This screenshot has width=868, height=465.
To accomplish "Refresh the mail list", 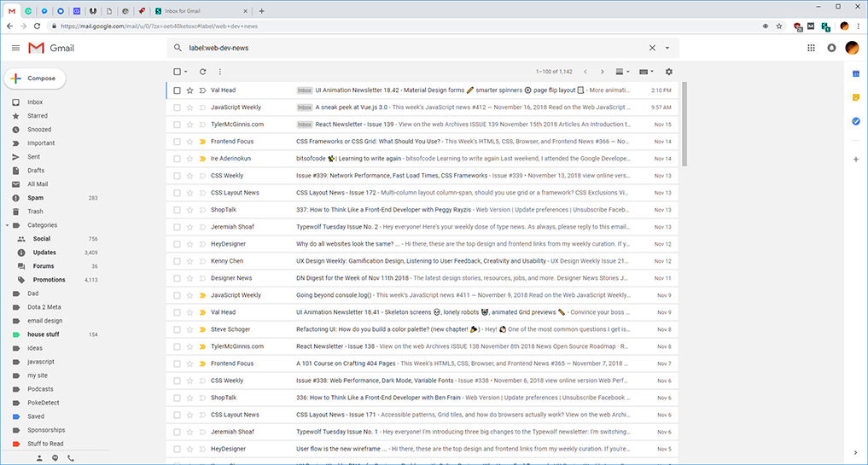I will pos(202,72).
